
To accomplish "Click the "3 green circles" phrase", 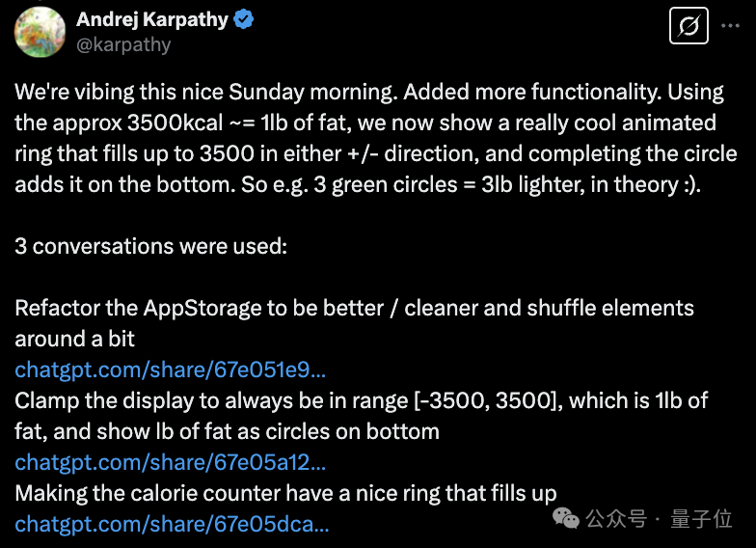I will pos(386,184).
